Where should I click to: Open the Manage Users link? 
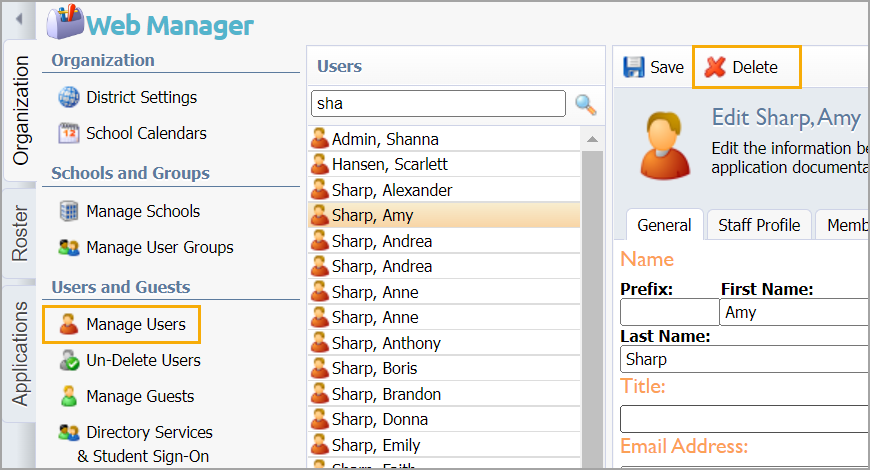pos(136,324)
